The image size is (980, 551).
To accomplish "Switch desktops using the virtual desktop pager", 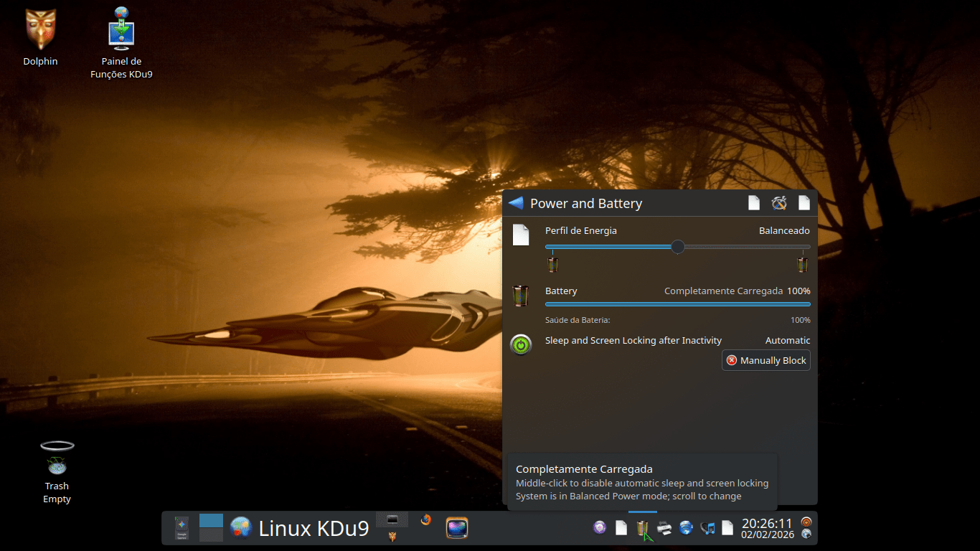I will coord(211,528).
